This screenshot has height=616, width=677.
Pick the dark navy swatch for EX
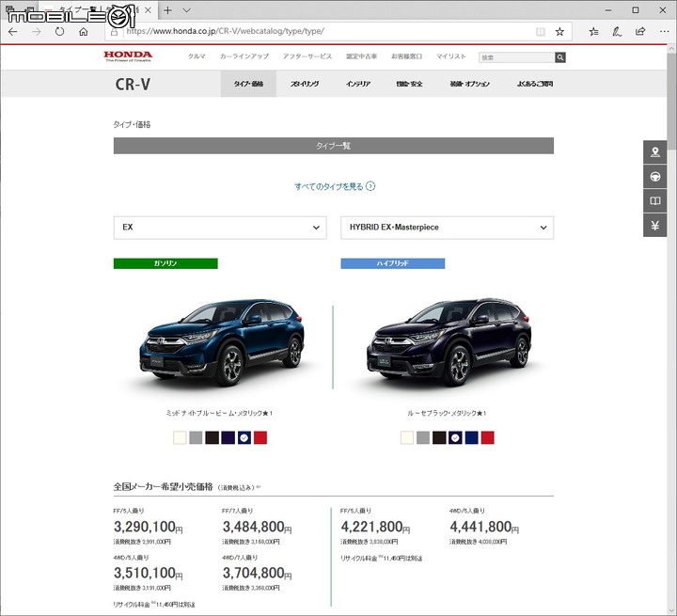coord(228,437)
